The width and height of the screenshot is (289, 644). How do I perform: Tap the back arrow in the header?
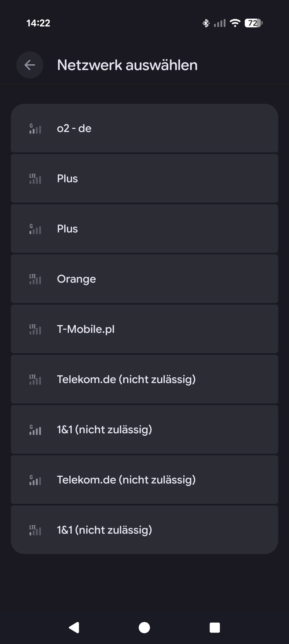coord(30,65)
